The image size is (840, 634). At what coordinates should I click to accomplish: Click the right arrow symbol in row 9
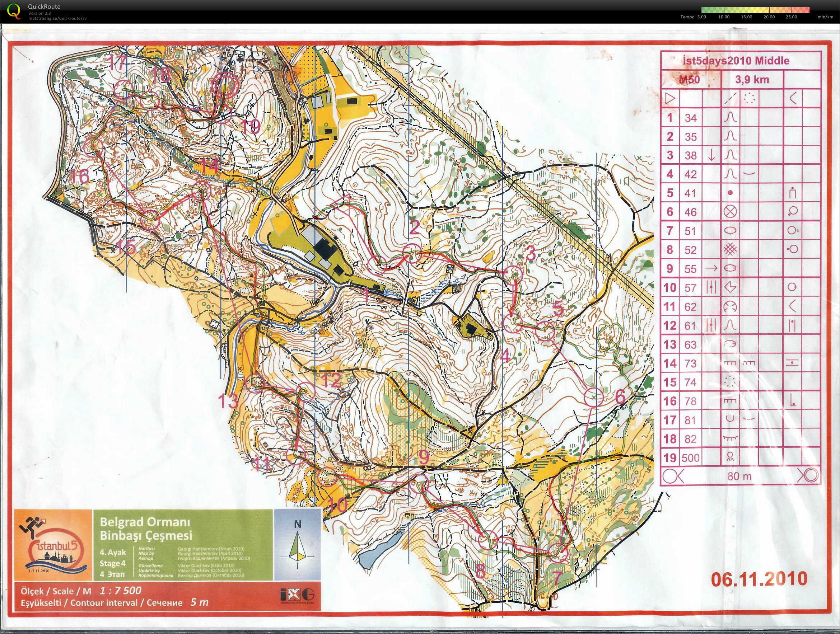tap(711, 268)
